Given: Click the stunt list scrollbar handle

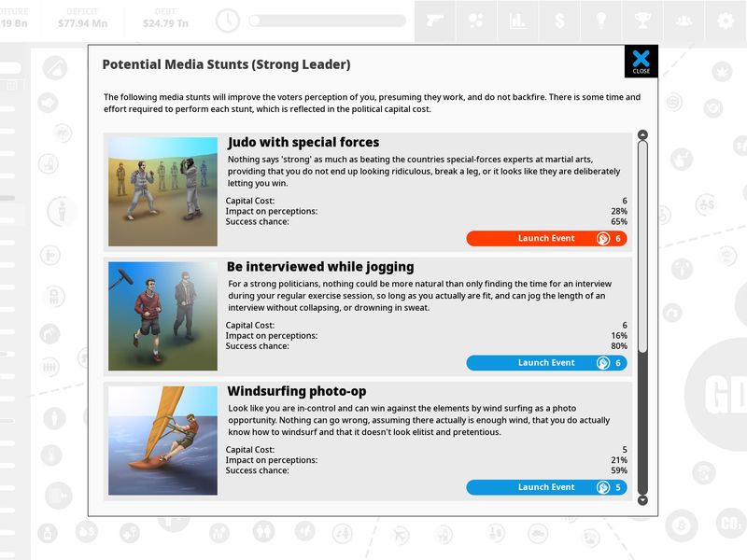Looking at the screenshot, I should [642, 246].
